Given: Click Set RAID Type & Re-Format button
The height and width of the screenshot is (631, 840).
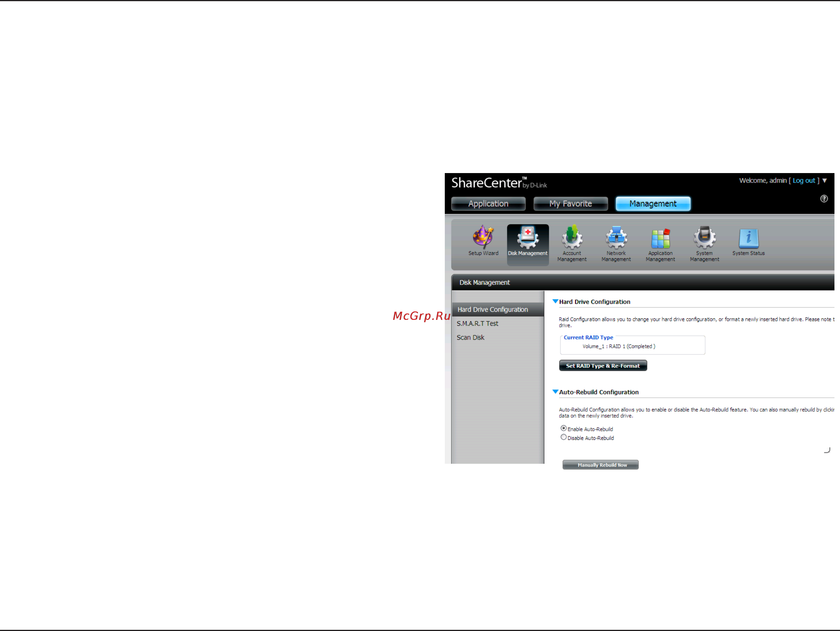Looking at the screenshot, I should coord(603,365).
